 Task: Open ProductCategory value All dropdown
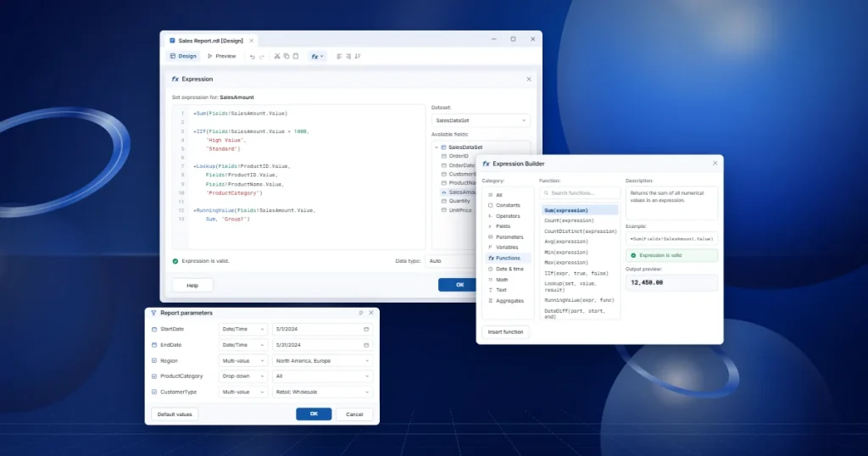tap(322, 376)
